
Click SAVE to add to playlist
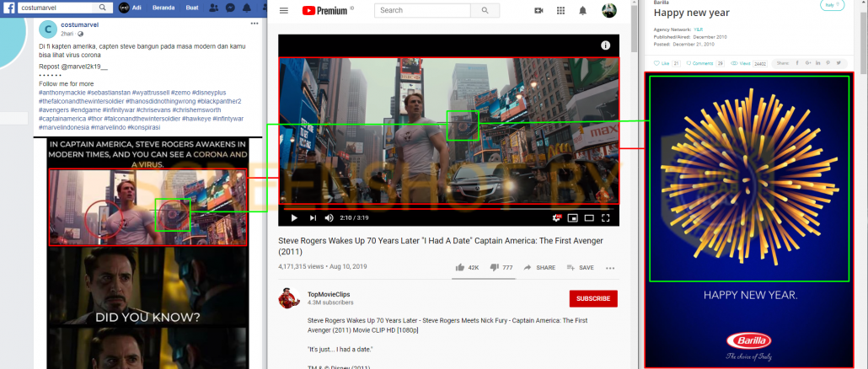pyautogui.click(x=580, y=268)
